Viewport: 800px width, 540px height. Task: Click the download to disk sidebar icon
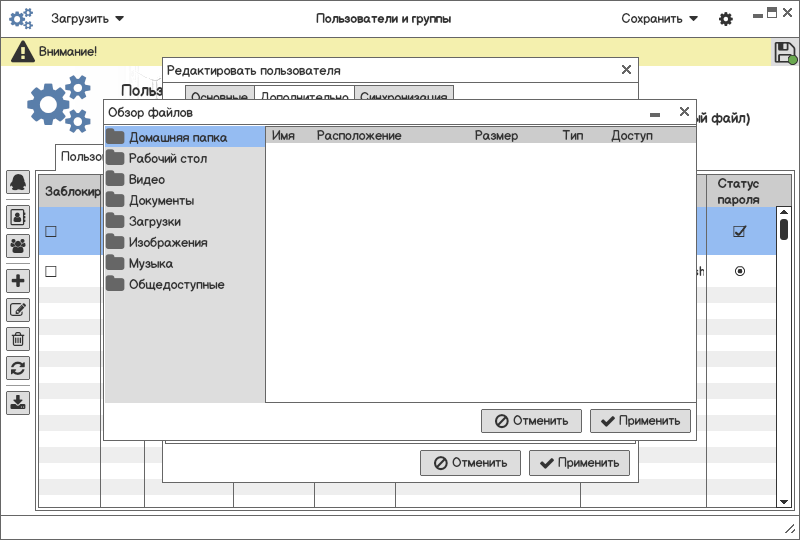tap(18, 403)
